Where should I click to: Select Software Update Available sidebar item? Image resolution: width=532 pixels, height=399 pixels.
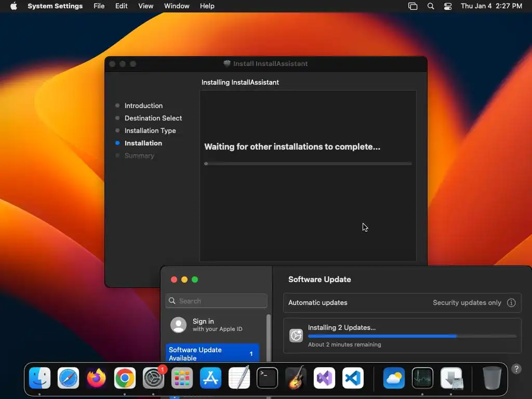tap(212, 353)
